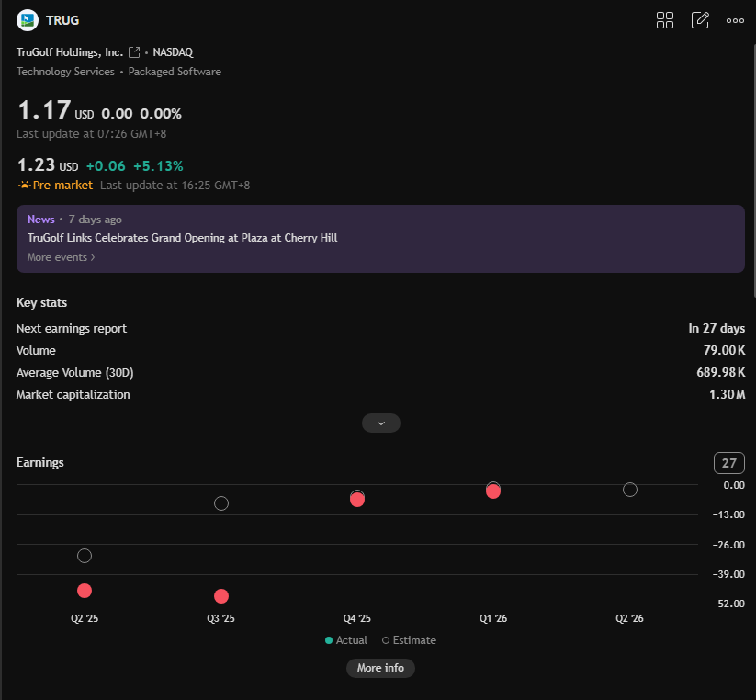
Task: Click the Packaged Software industry text
Action: click(x=175, y=72)
